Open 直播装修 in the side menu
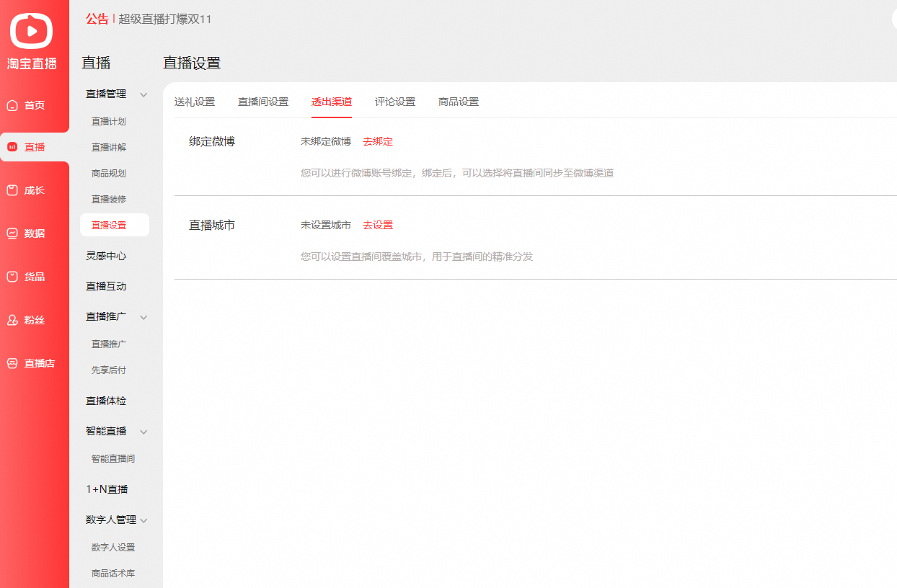The width and height of the screenshot is (897, 588). [109, 200]
